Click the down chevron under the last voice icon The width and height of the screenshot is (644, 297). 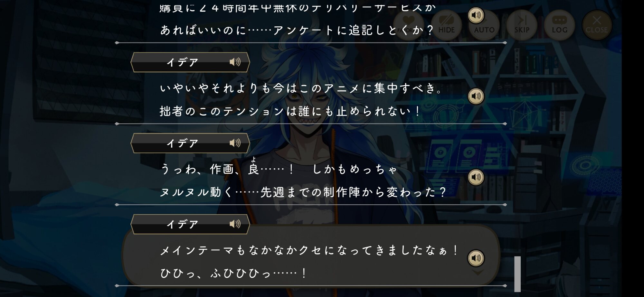(x=478, y=273)
